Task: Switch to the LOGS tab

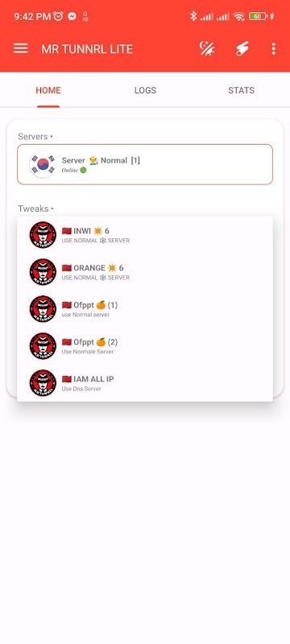Action: click(x=145, y=90)
